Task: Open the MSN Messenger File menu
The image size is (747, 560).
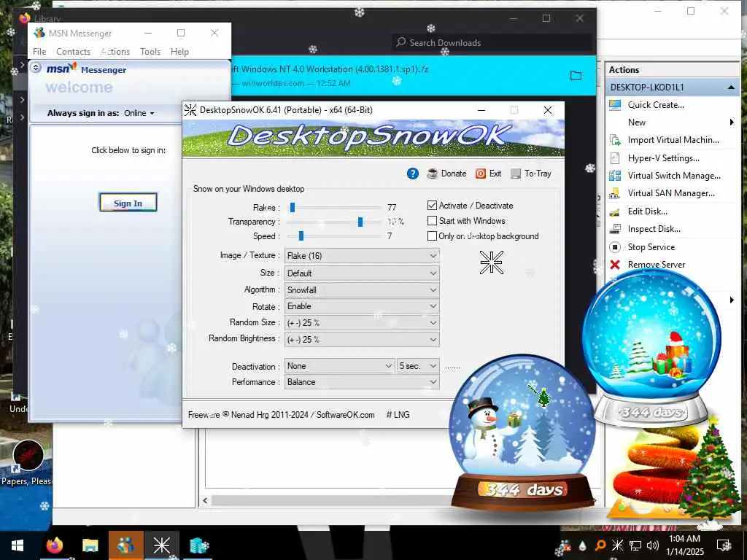Action: click(39, 52)
